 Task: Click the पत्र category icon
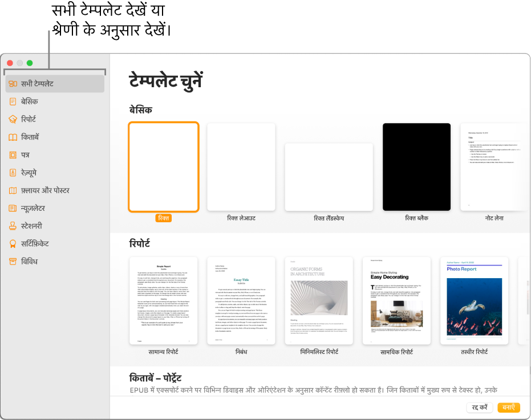[13, 155]
